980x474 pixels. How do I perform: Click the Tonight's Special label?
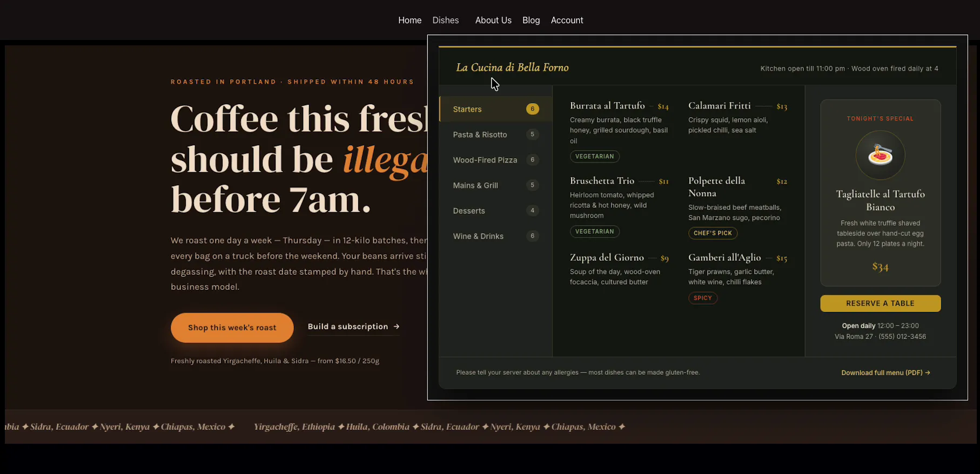(x=880, y=119)
